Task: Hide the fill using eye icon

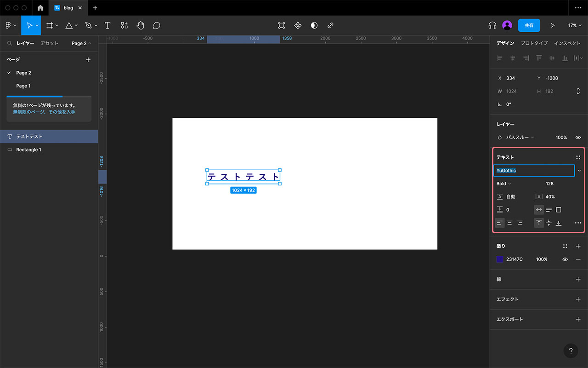Action: [565, 259]
